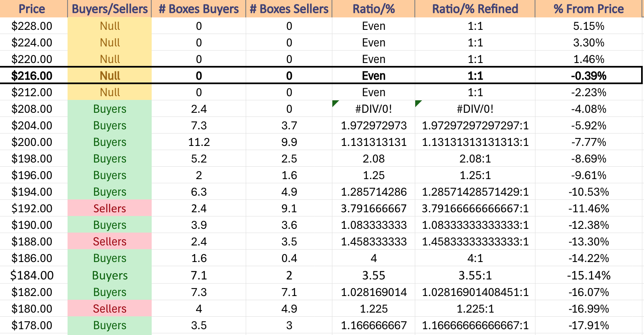Image resolution: width=644 pixels, height=335 pixels.
Task: Select the Ratio/% Refined header
Action: coord(475,9)
